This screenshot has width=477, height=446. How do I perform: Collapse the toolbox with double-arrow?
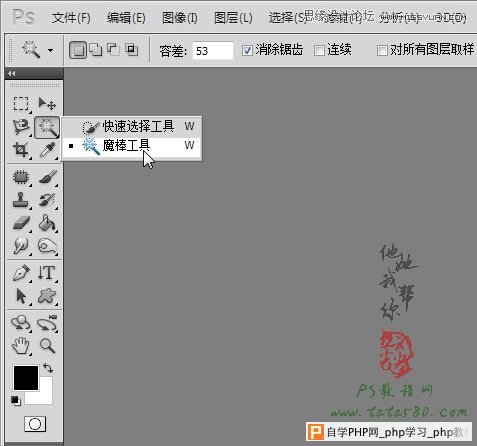pyautogui.click(x=12, y=73)
